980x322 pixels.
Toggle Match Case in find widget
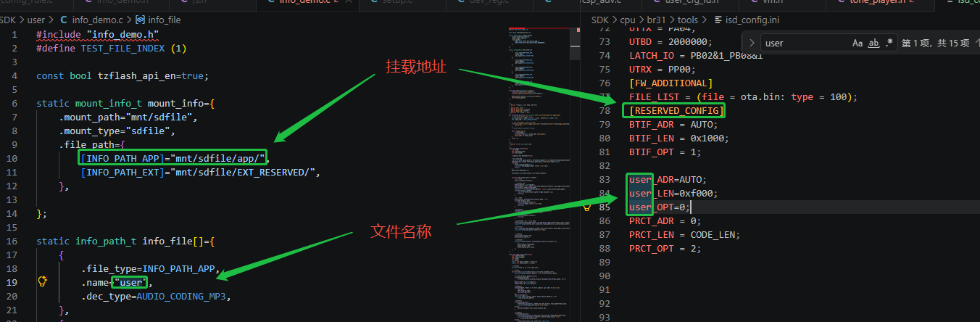click(857, 43)
